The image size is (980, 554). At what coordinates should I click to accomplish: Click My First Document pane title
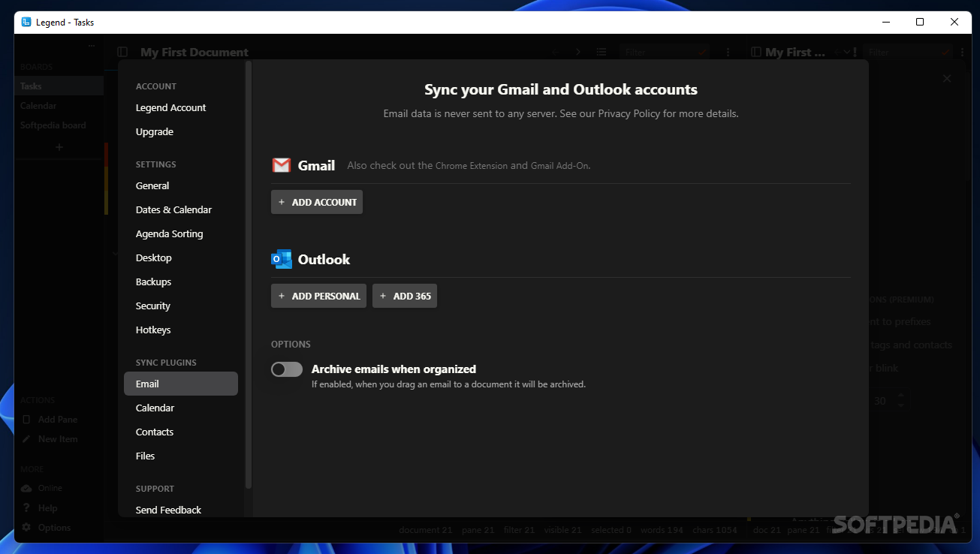point(194,52)
